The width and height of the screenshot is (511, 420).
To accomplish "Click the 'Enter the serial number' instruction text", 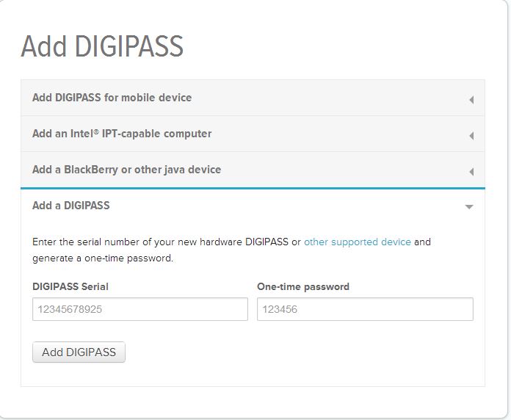I will click(x=162, y=242).
